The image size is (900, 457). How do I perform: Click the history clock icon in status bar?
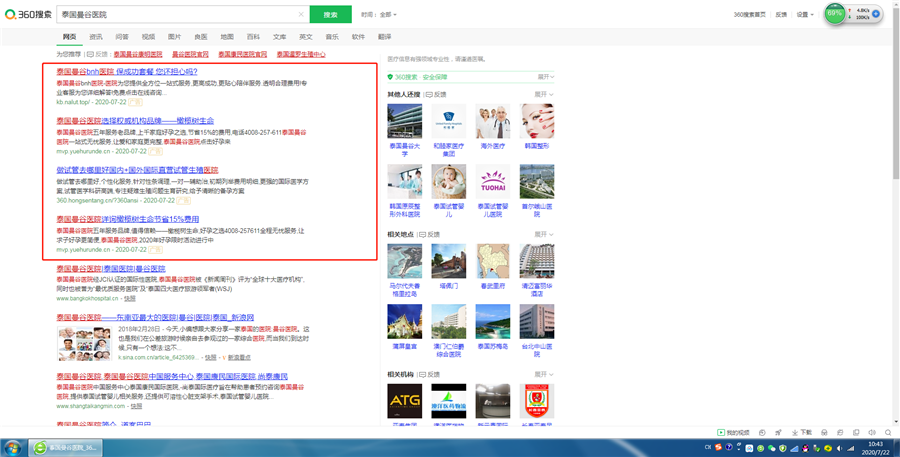[x=762, y=432]
